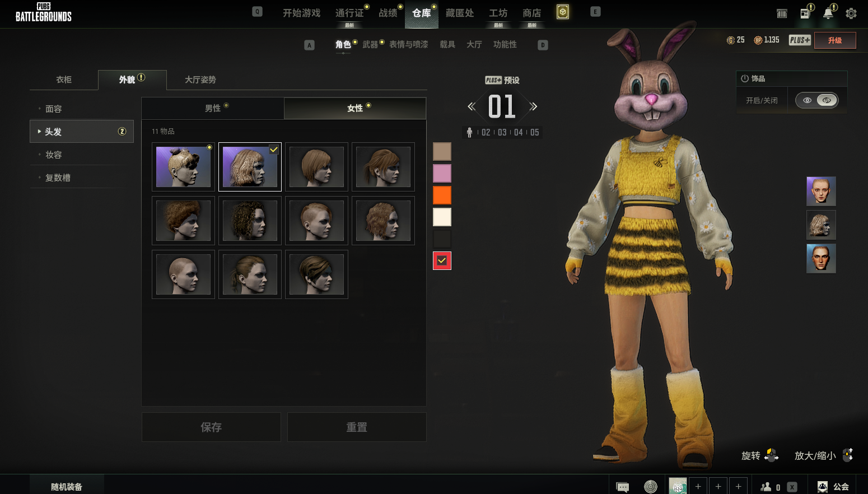Pick the orange hair color swatch
The height and width of the screenshot is (494, 868).
point(442,195)
